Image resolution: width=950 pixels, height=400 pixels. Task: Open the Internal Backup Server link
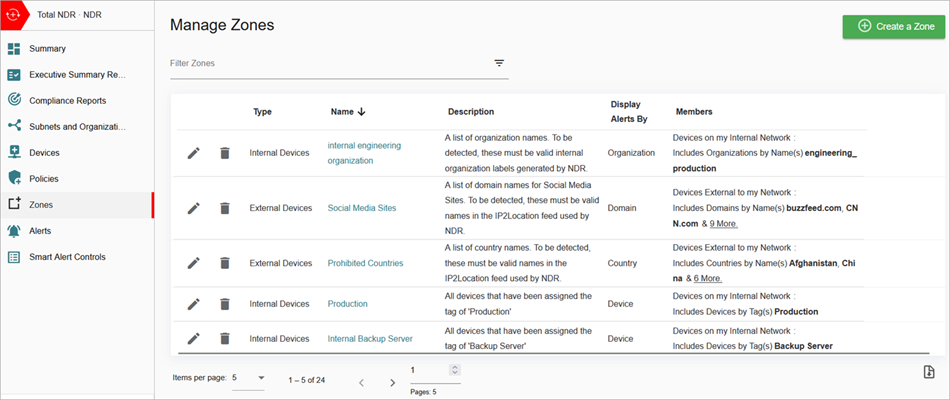point(370,339)
